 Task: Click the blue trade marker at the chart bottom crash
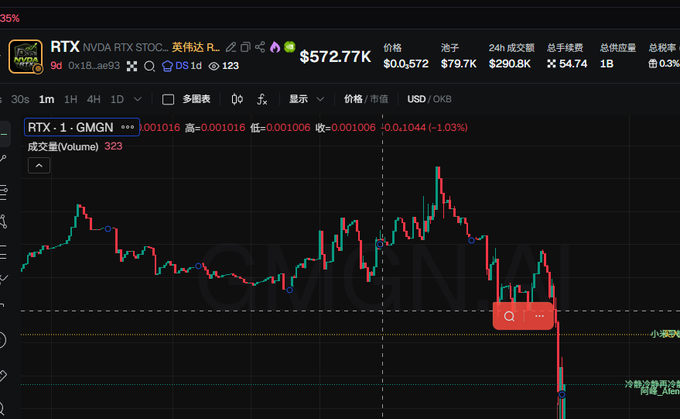(562, 394)
